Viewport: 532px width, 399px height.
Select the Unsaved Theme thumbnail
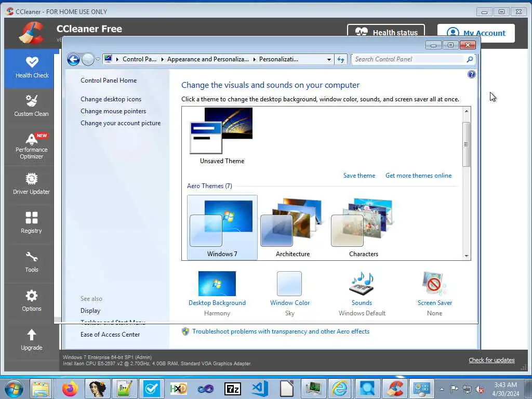coord(222,136)
